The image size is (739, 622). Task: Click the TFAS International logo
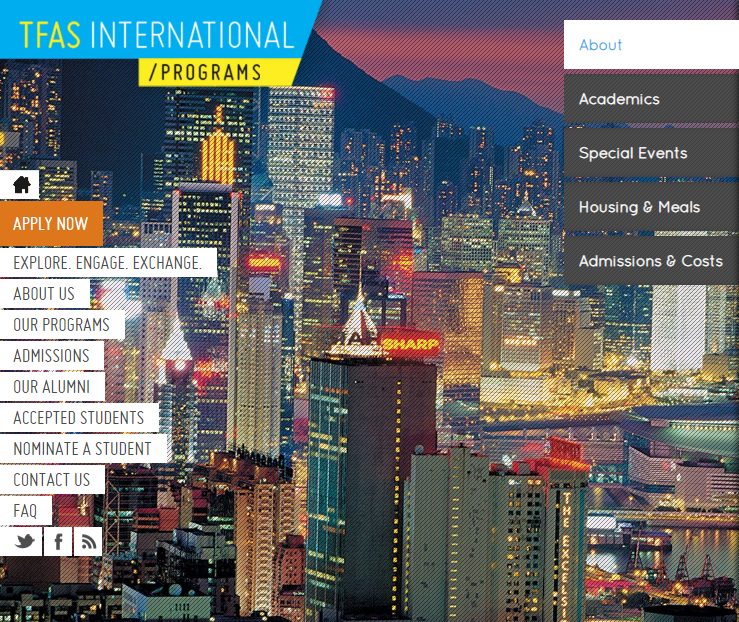(x=156, y=35)
